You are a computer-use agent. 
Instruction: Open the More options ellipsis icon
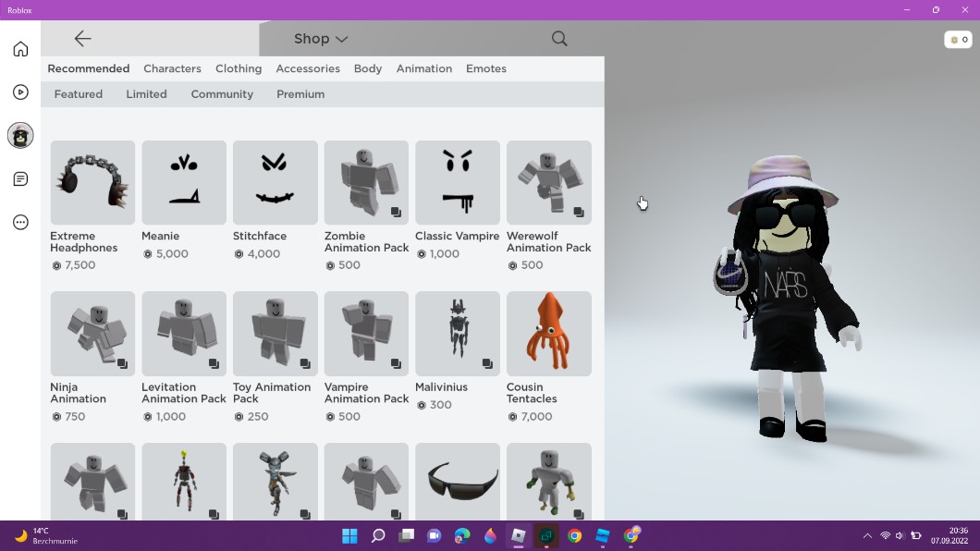20,222
